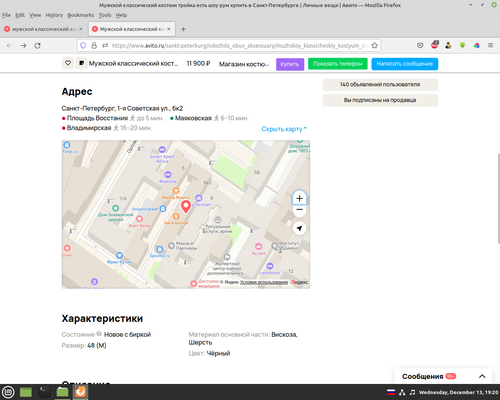Viewport: 500px width, 400px height.
Task: Open the system start menu in taskbar
Action: [8, 392]
